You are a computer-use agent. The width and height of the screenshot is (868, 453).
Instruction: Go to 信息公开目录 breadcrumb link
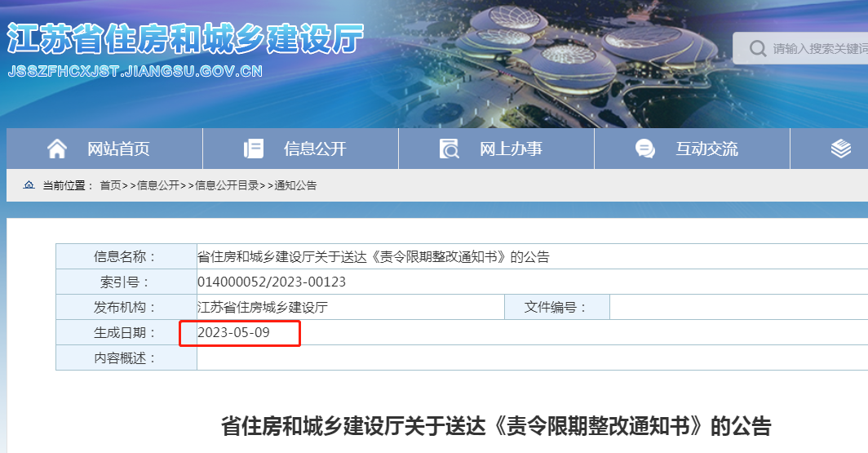(227, 185)
